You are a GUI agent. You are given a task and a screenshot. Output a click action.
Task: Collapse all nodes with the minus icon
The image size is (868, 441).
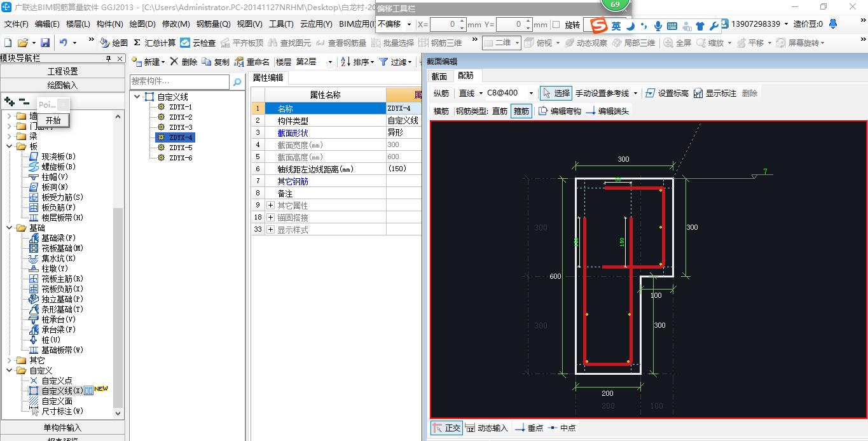(x=24, y=101)
